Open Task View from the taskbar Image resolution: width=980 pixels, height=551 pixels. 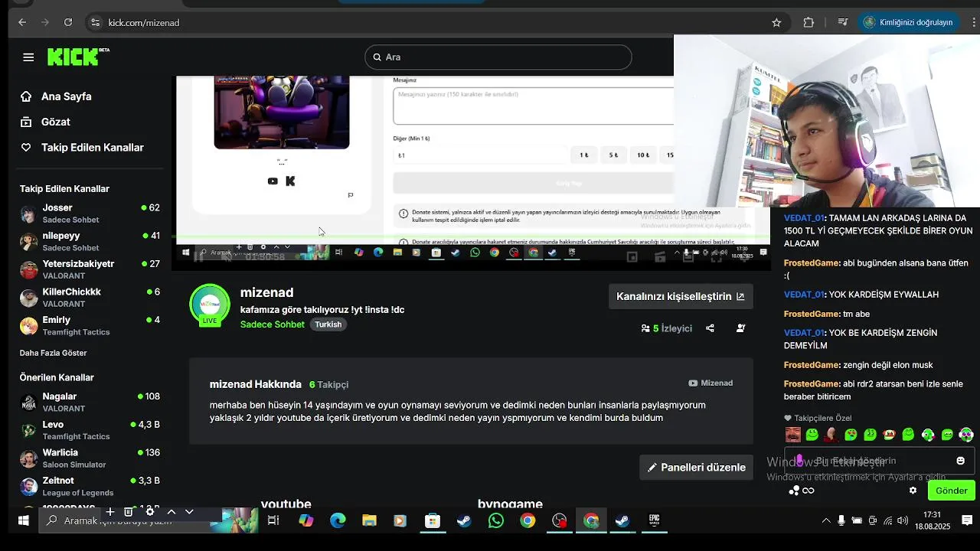273,521
